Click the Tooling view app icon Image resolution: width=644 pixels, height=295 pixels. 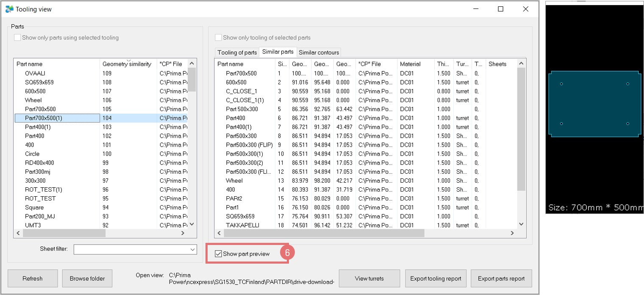pyautogui.click(x=9, y=9)
